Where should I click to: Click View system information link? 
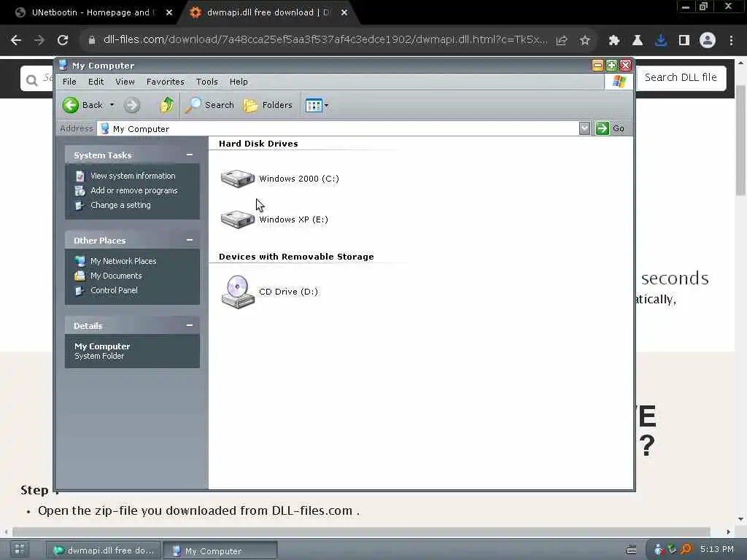[133, 176]
